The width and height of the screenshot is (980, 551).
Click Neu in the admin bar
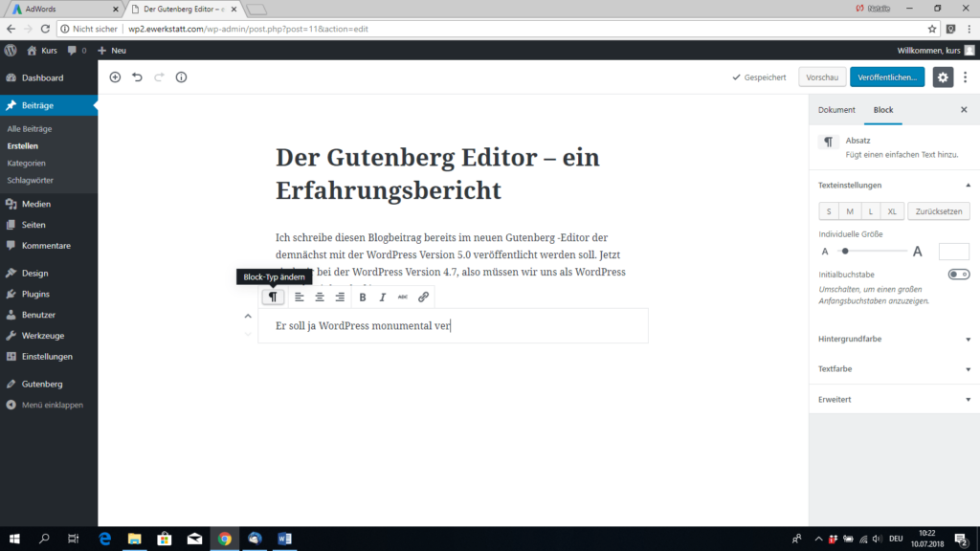[x=112, y=51]
